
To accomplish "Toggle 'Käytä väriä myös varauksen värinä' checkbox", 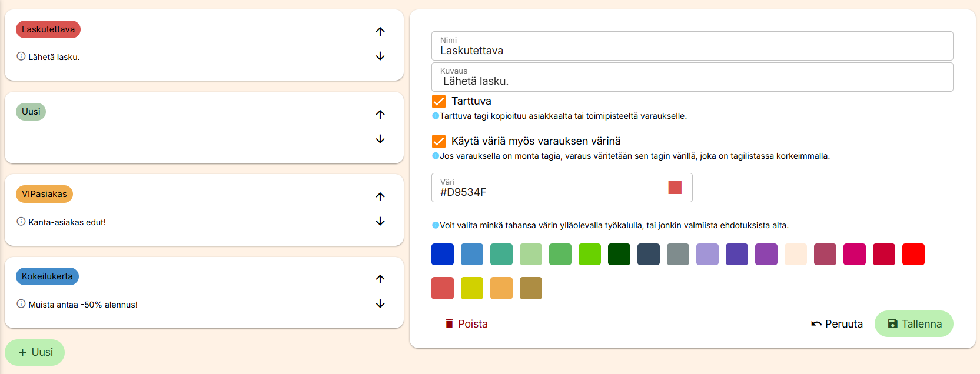I will [x=438, y=141].
